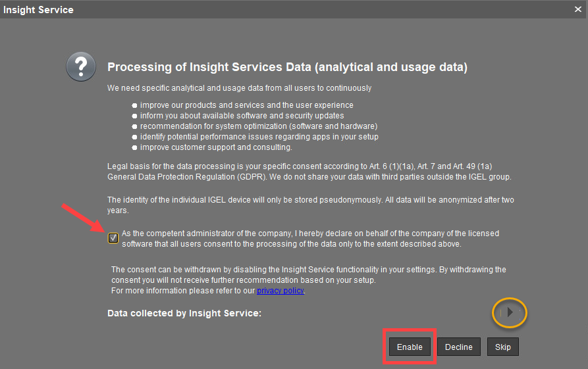Expand the data collected details arrow
This screenshot has width=588, height=369.
pos(510,313)
